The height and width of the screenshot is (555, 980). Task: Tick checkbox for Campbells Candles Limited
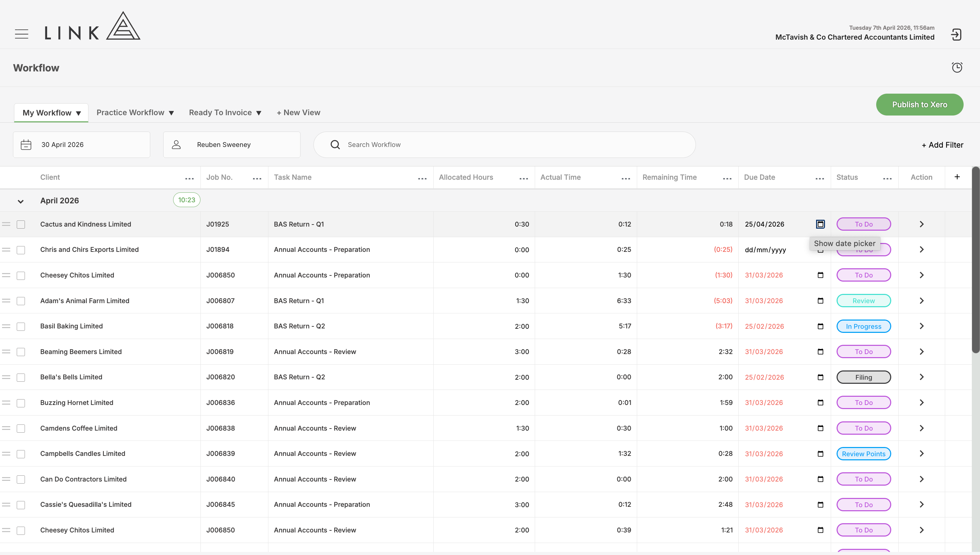(x=21, y=454)
